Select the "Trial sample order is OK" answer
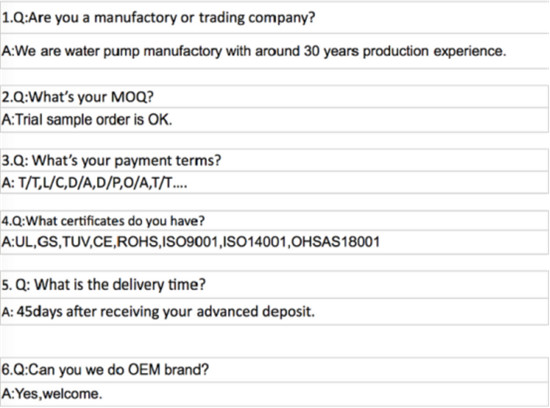550x408 pixels. coord(274,120)
